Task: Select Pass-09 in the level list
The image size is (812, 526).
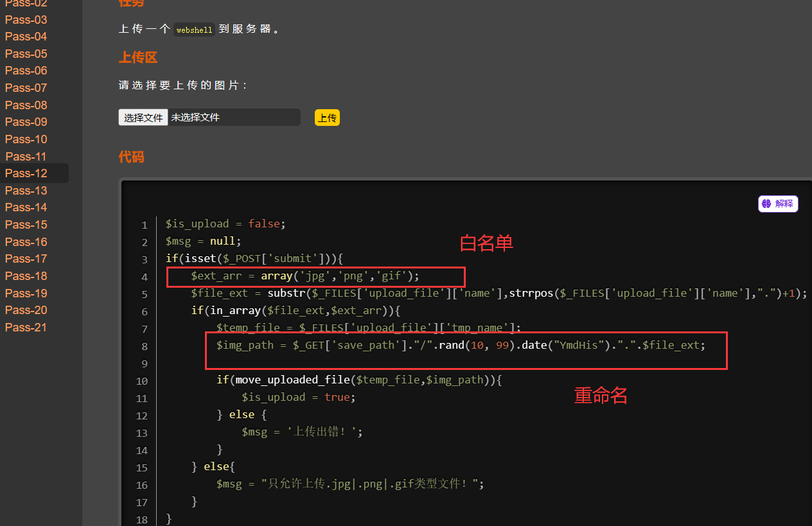Action: click(26, 122)
